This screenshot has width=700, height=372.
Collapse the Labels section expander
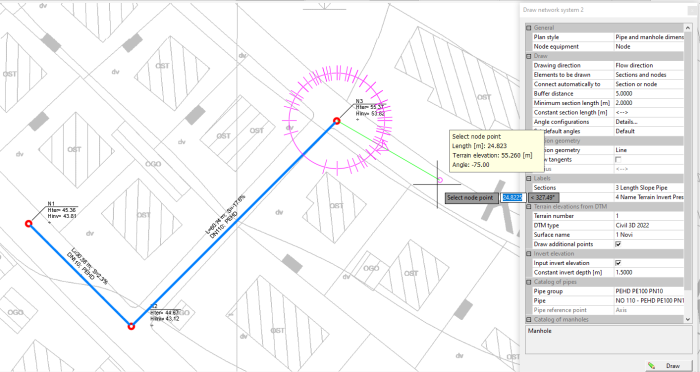[x=529, y=178]
